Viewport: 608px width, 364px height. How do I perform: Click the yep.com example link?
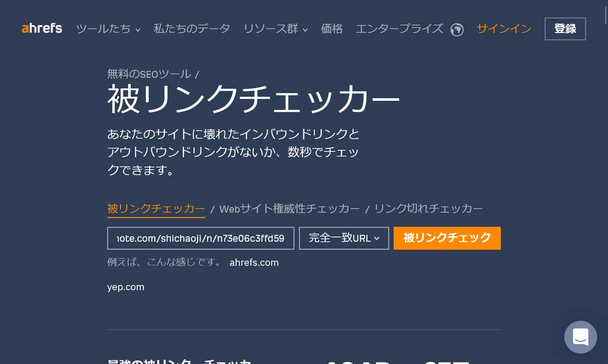click(x=126, y=287)
